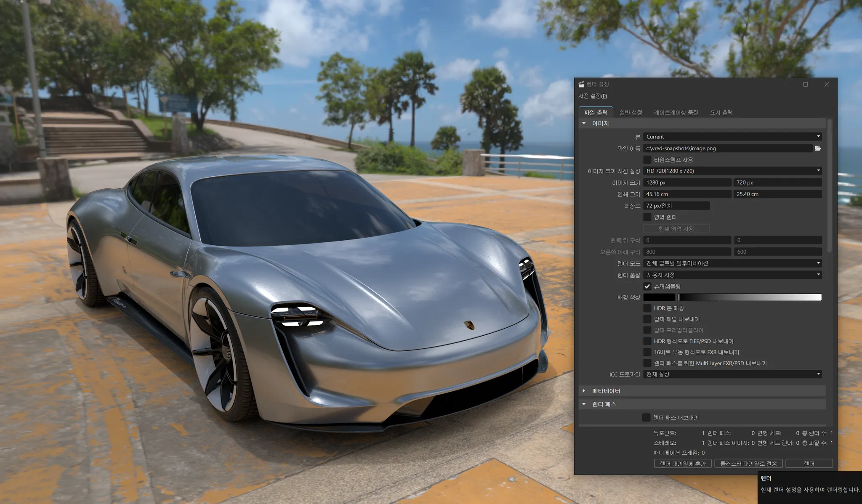Open the 렌더 모드 dropdown
The height and width of the screenshot is (504, 862).
coord(732,263)
